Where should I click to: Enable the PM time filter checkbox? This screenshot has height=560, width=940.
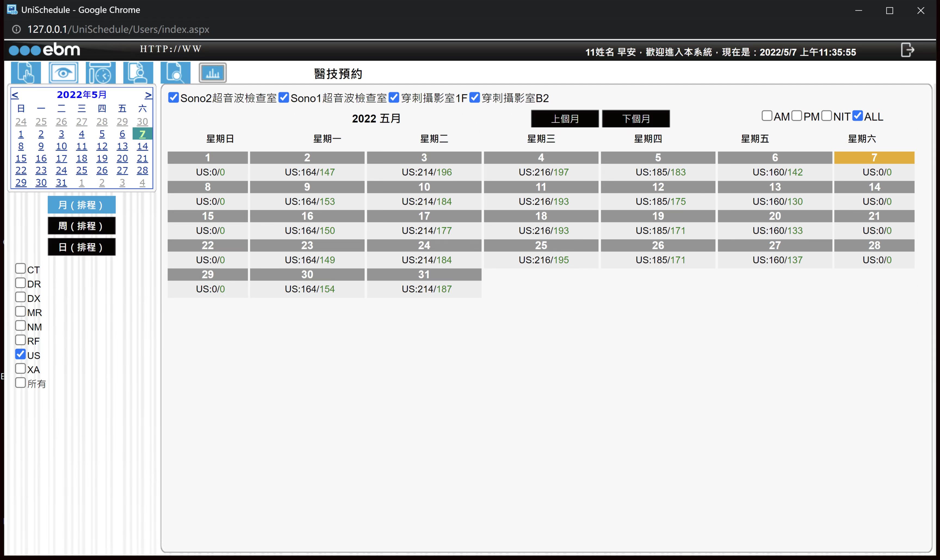(797, 116)
